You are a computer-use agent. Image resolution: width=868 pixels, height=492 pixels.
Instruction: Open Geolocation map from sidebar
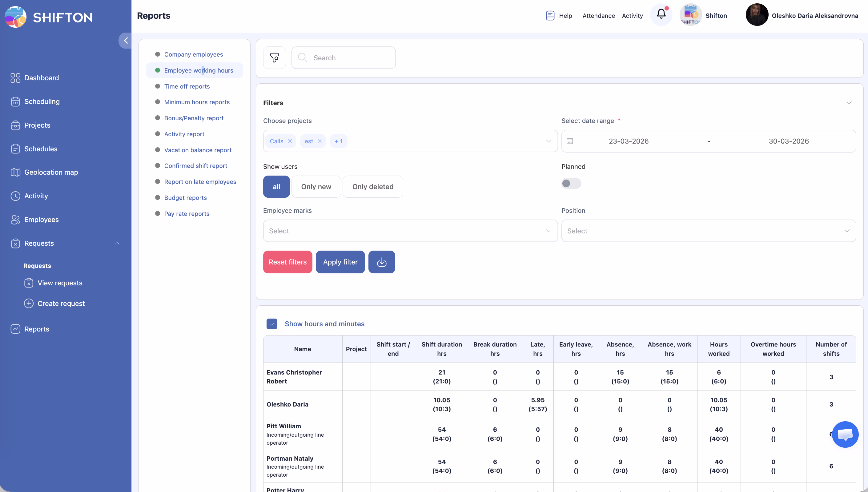point(51,172)
